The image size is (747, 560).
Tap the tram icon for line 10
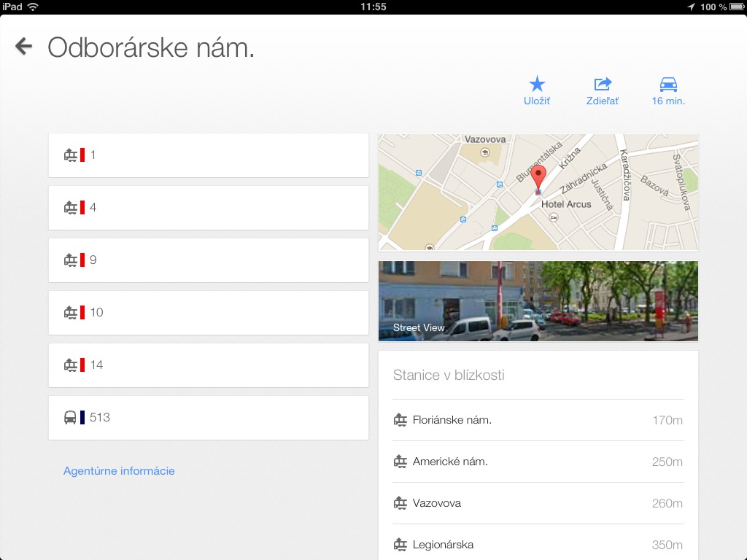pos(71,312)
